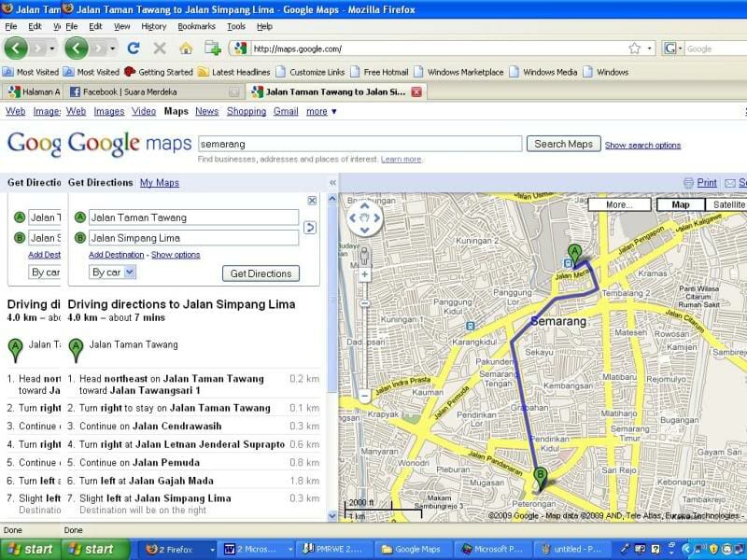Pan the map right with the arrow
747x560 pixels.
377,218
